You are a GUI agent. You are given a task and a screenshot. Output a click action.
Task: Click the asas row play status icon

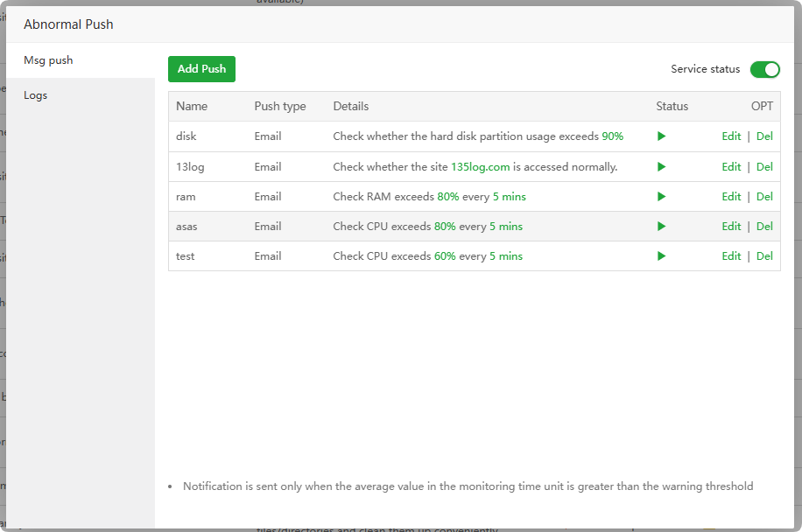662,226
